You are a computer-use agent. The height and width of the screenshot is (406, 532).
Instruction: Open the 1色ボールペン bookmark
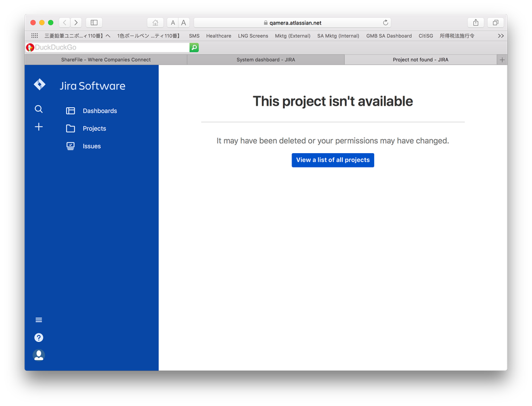coord(148,36)
